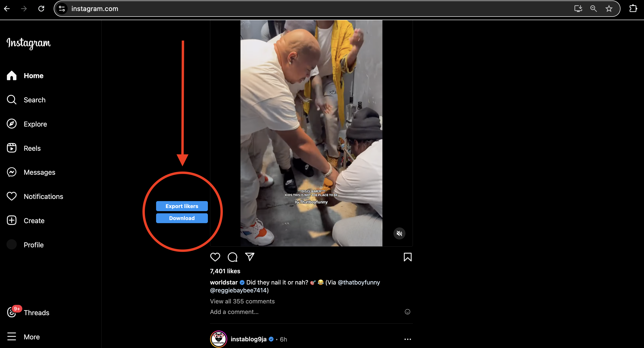644x348 pixels.
Task: Click the Download button
Action: tap(182, 218)
